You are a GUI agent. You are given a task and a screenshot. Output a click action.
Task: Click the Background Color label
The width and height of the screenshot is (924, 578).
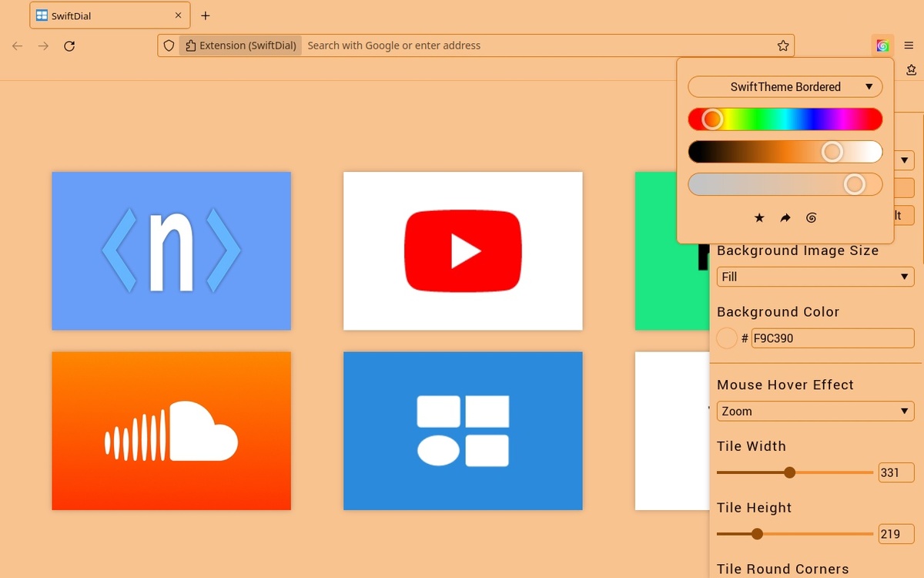click(x=778, y=312)
